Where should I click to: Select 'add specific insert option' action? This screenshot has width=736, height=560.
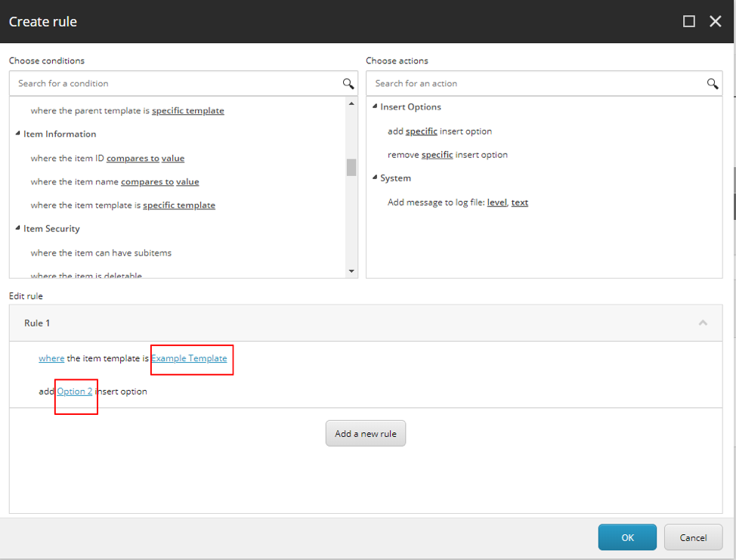click(x=439, y=131)
